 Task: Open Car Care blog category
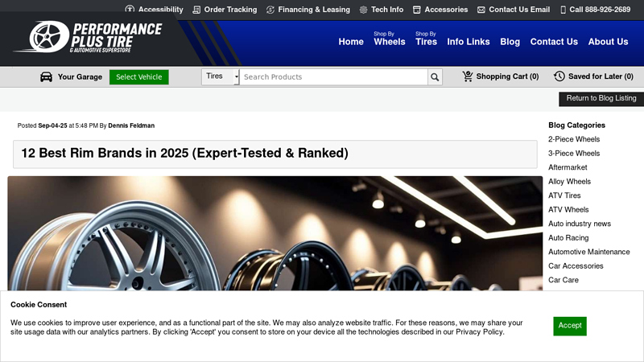[563, 280]
